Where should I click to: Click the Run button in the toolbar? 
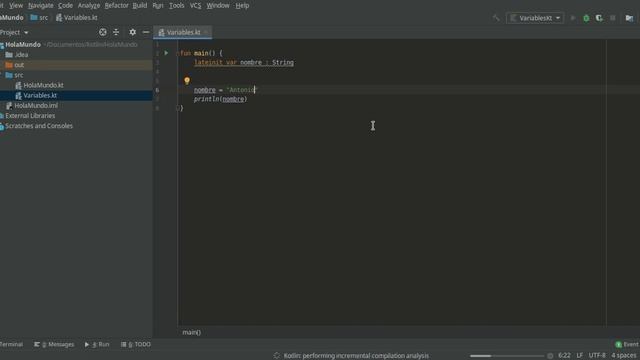coord(573,18)
